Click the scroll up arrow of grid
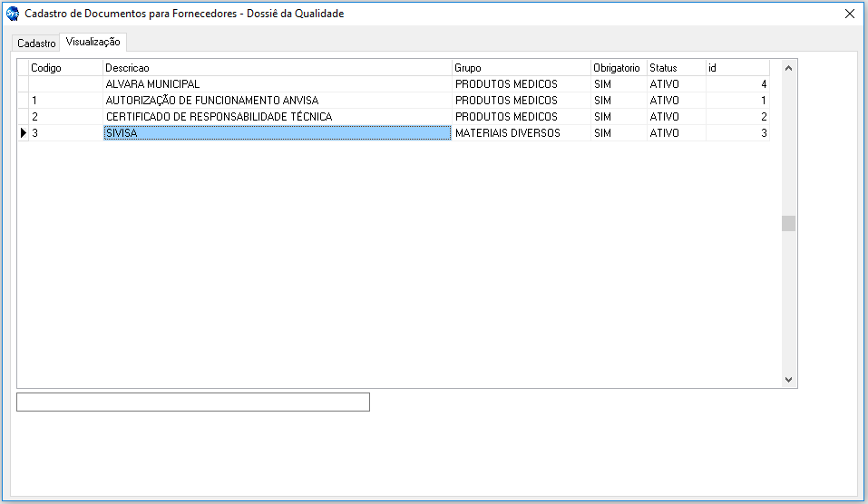 [788, 68]
